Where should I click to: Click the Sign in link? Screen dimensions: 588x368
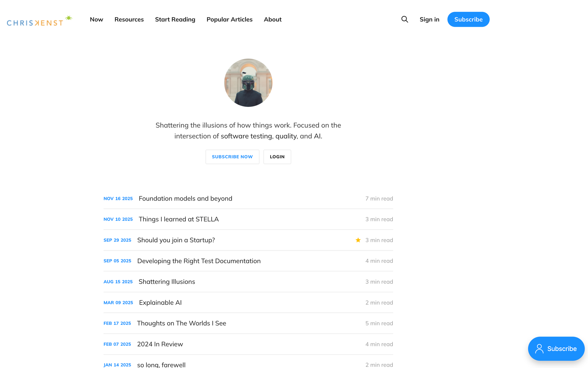[x=429, y=19]
